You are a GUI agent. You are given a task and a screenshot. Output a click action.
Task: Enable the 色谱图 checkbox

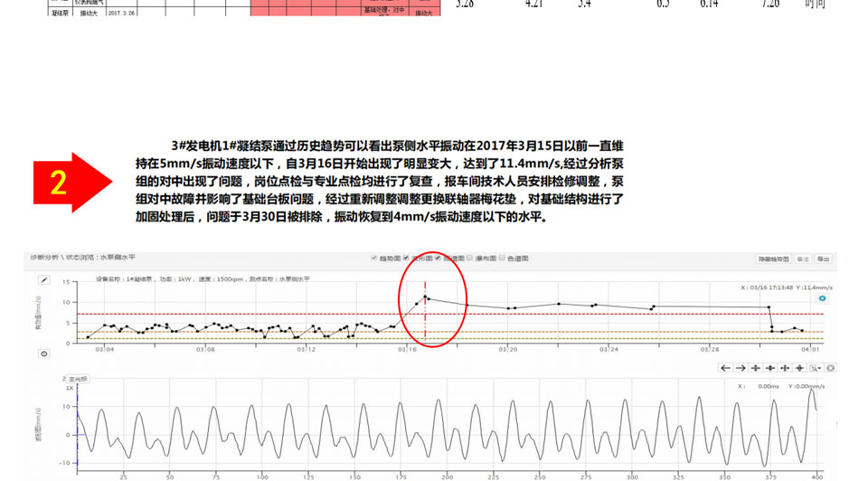[503, 259]
